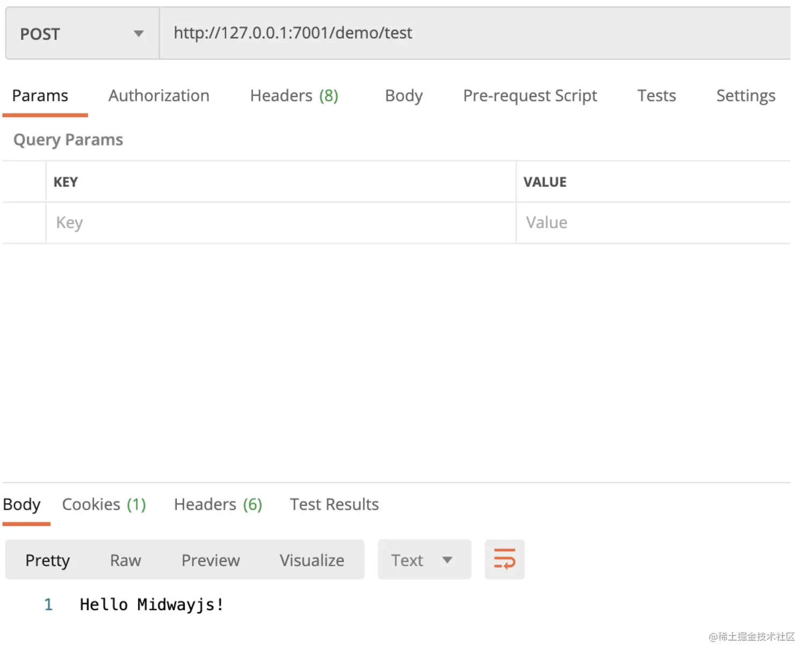The width and height of the screenshot is (812, 659).
Task: Open the Settings tab
Action: point(746,96)
